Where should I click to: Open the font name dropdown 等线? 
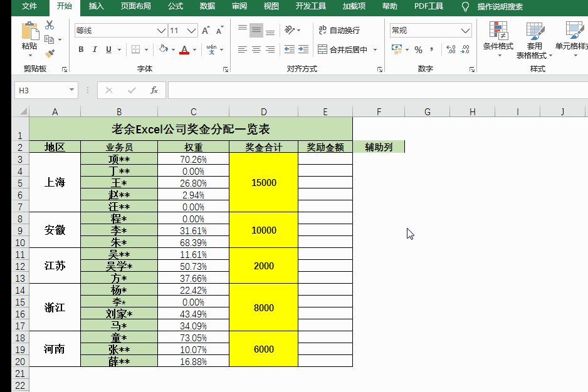coord(161,31)
